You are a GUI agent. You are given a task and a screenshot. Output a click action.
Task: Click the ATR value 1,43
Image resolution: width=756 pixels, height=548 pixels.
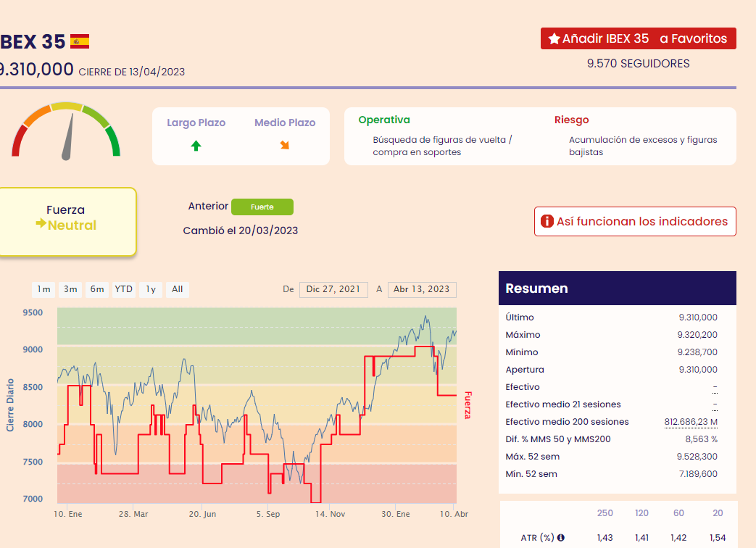tap(605, 538)
